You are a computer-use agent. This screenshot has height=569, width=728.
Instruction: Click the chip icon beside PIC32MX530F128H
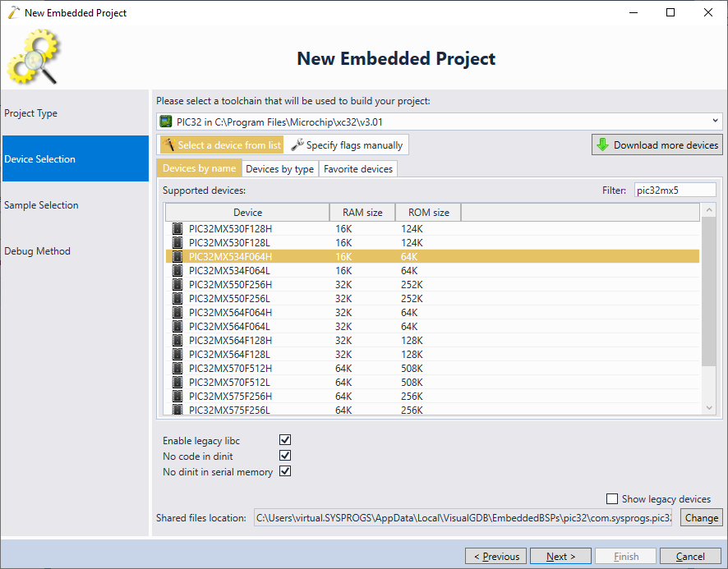click(177, 229)
